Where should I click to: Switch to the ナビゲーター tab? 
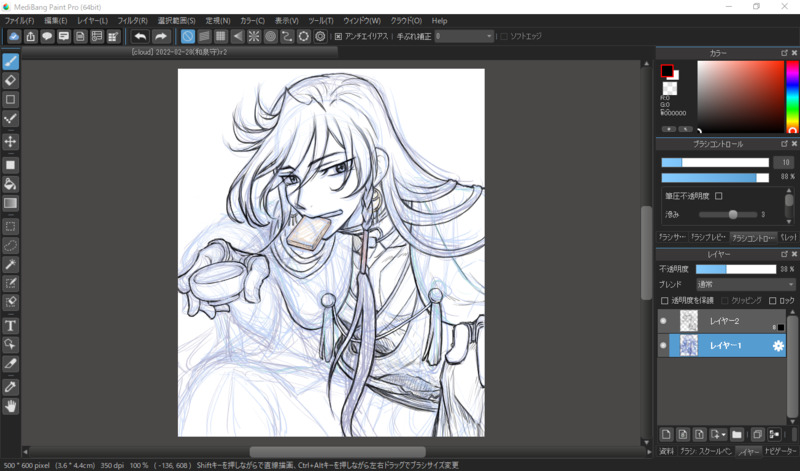click(781, 451)
